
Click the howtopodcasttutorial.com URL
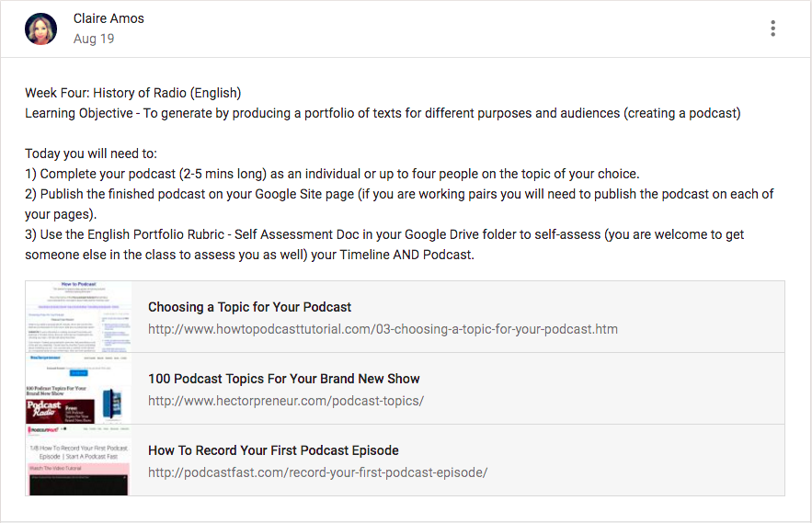tap(383, 328)
